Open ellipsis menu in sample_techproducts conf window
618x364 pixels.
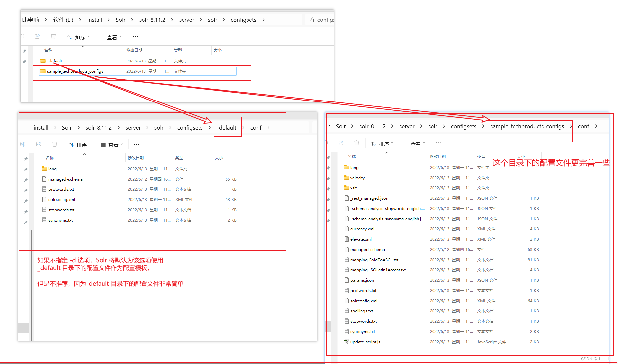click(x=439, y=143)
